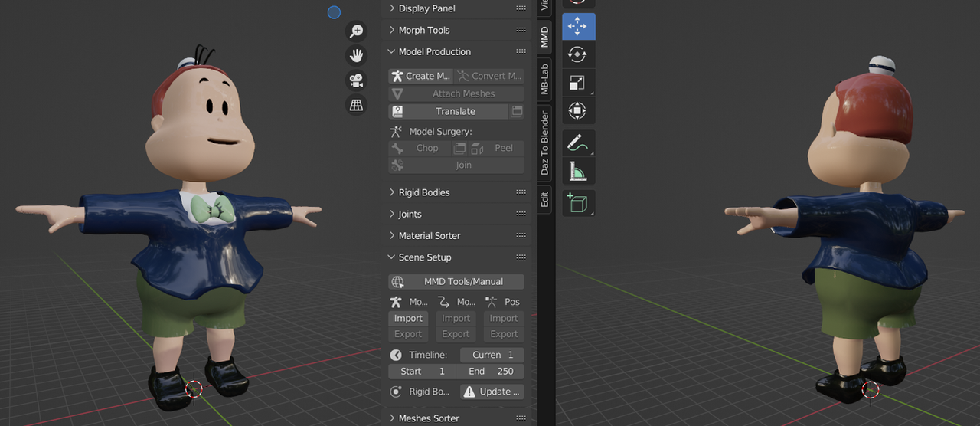Click window icon next to Translate button
Image resolution: width=980 pixels, height=426 pixels.
coord(517,111)
